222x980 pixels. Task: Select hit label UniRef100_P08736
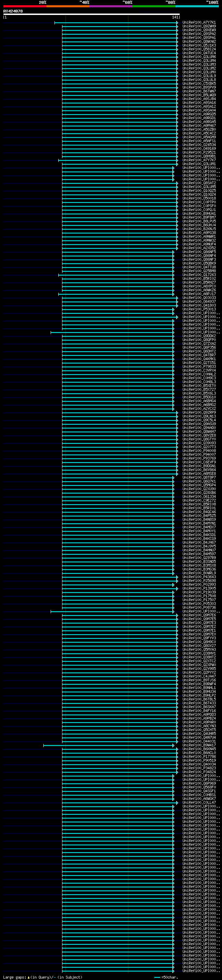199,607
